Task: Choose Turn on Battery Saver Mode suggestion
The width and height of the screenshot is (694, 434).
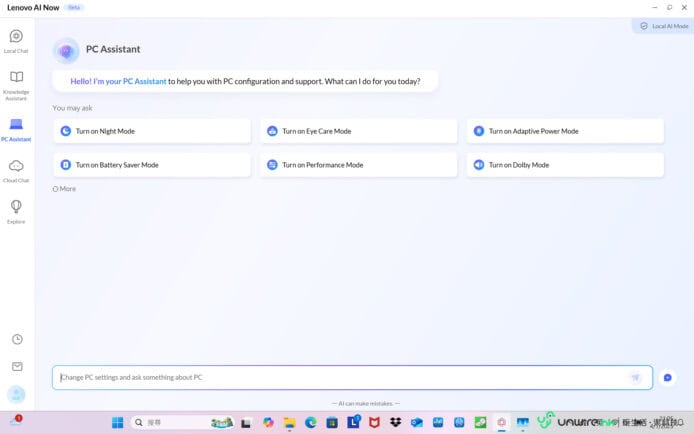Action: [x=152, y=165]
